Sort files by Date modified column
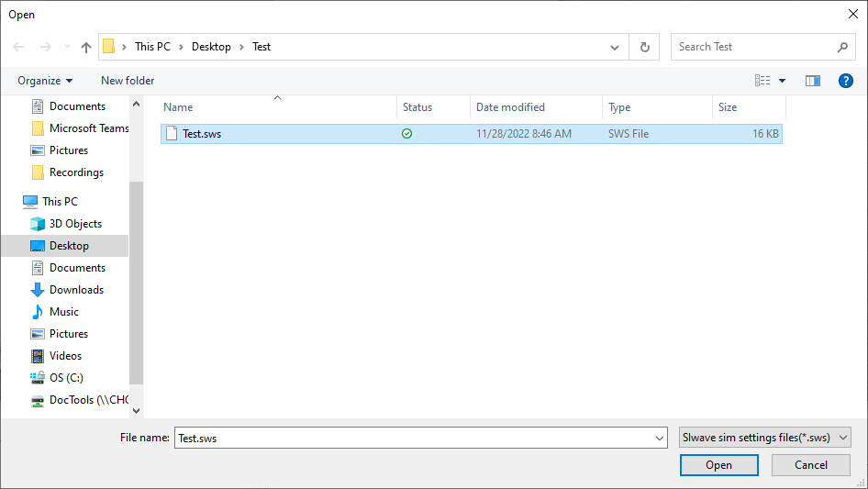868x489 pixels. click(510, 107)
